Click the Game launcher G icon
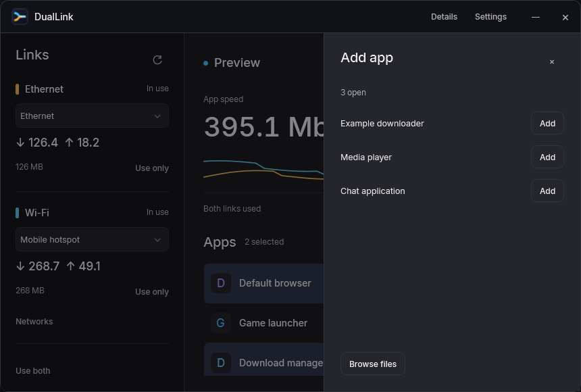Image resolution: width=581 pixels, height=392 pixels. [x=221, y=323]
